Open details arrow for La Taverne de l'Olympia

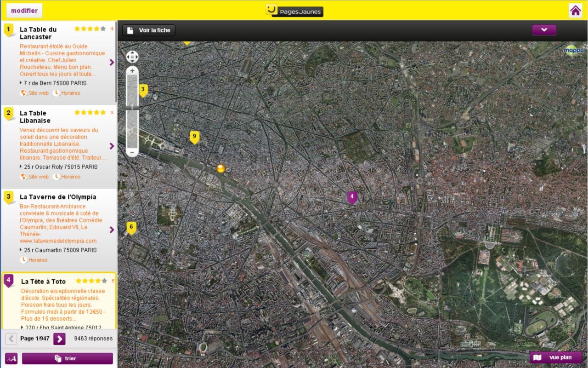click(112, 230)
